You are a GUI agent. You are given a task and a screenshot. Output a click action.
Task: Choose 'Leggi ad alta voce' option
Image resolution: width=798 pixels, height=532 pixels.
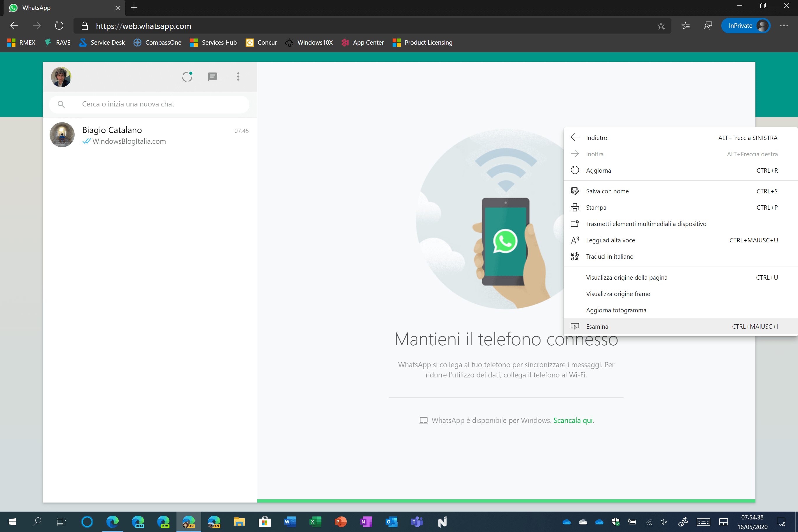(x=681, y=240)
